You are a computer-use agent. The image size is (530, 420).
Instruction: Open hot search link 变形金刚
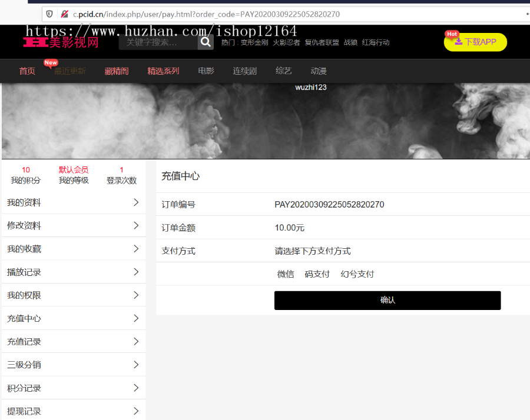click(x=254, y=42)
